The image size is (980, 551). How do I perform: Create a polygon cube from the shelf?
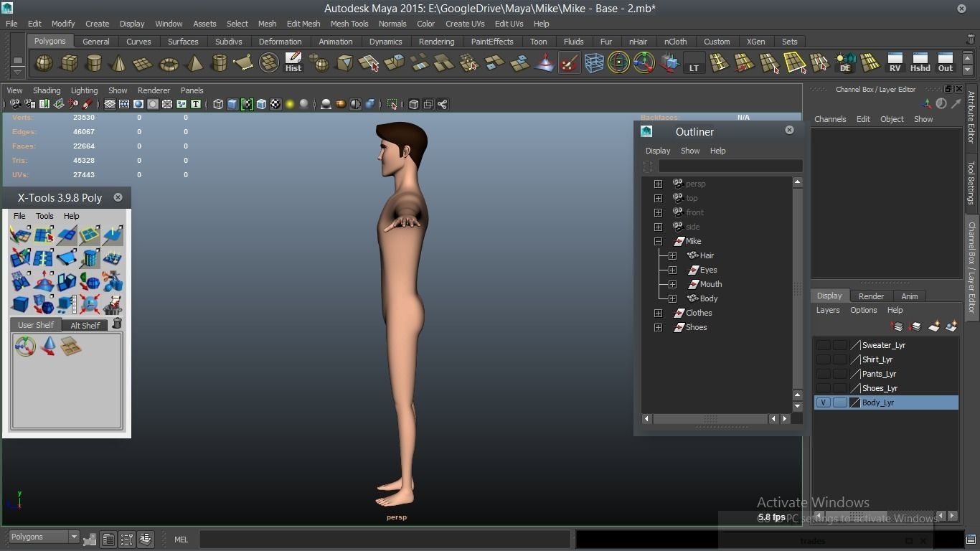(x=69, y=63)
